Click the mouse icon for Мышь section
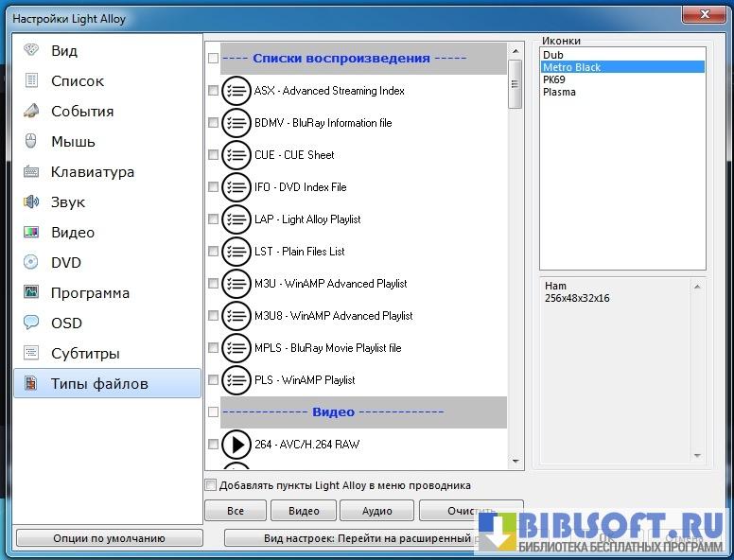The height and width of the screenshot is (560, 734). [31, 142]
